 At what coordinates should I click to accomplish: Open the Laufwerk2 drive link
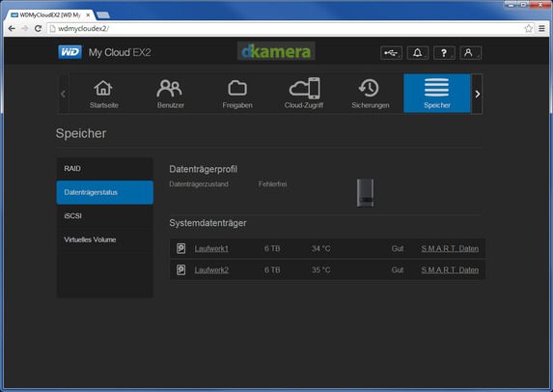click(211, 270)
